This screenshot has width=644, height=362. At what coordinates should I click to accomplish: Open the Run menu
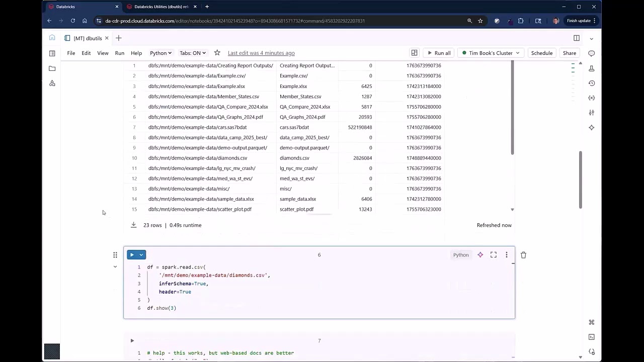click(120, 53)
